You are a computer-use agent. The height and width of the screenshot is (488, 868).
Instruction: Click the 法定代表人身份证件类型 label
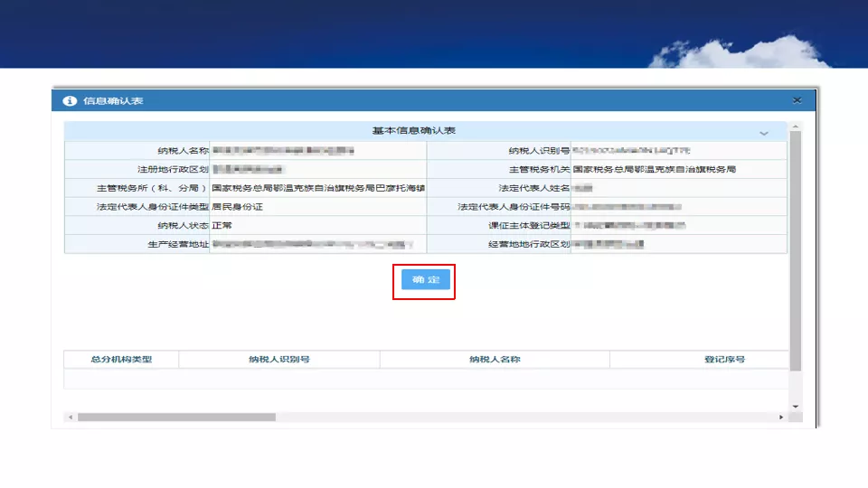pyautogui.click(x=152, y=207)
